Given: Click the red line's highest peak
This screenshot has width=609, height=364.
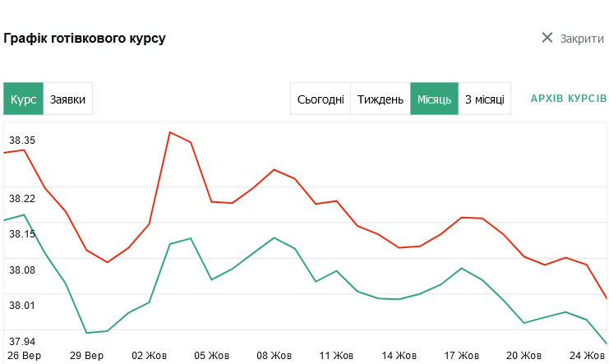Looking at the screenshot, I should click(x=170, y=131).
